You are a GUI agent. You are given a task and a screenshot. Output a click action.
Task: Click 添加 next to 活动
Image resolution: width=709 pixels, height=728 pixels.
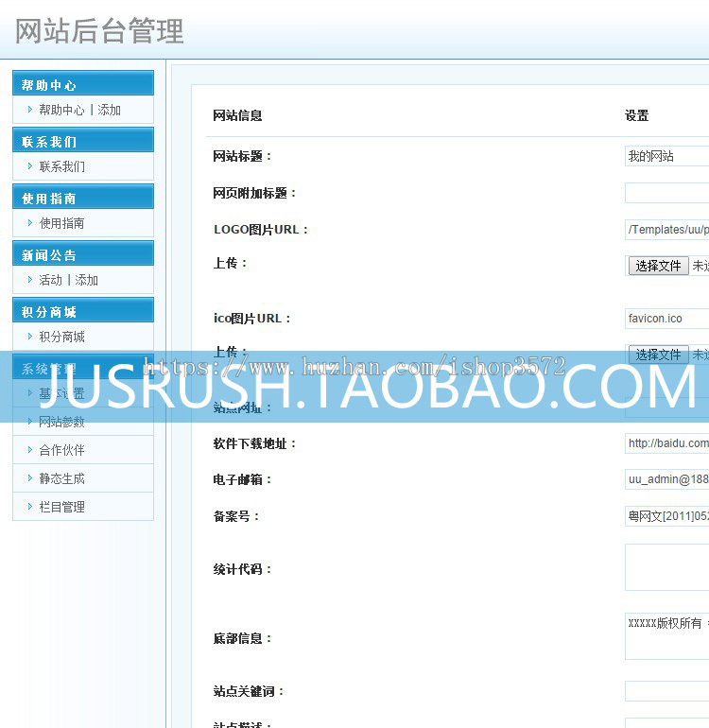click(86, 280)
